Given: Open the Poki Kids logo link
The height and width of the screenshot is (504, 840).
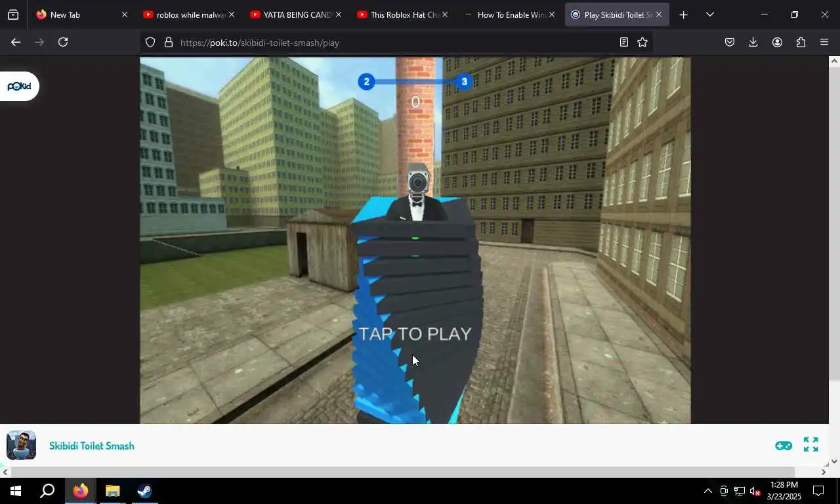Looking at the screenshot, I should 19,86.
